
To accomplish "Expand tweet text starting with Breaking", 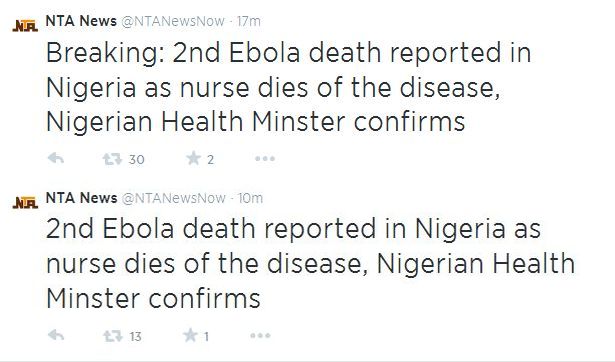I will 288,87.
